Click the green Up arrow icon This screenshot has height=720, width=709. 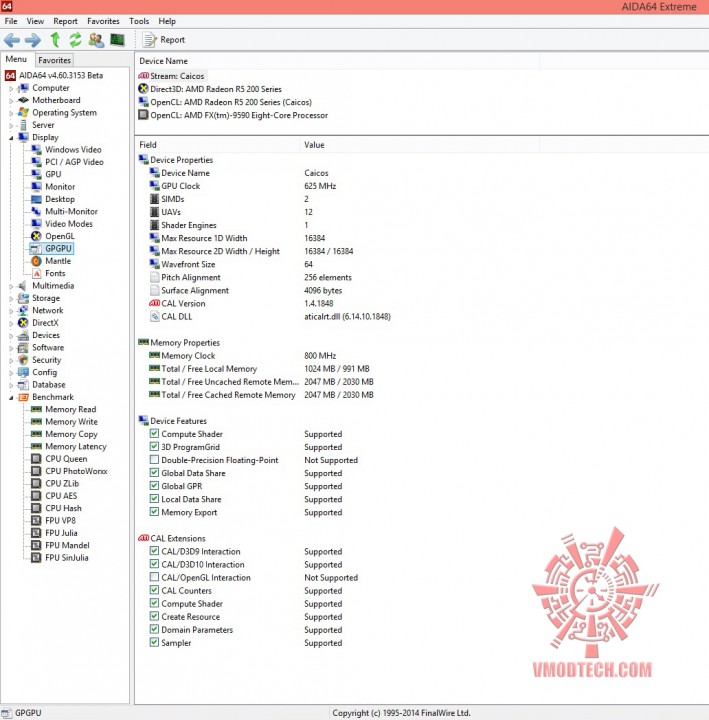pyautogui.click(x=55, y=40)
